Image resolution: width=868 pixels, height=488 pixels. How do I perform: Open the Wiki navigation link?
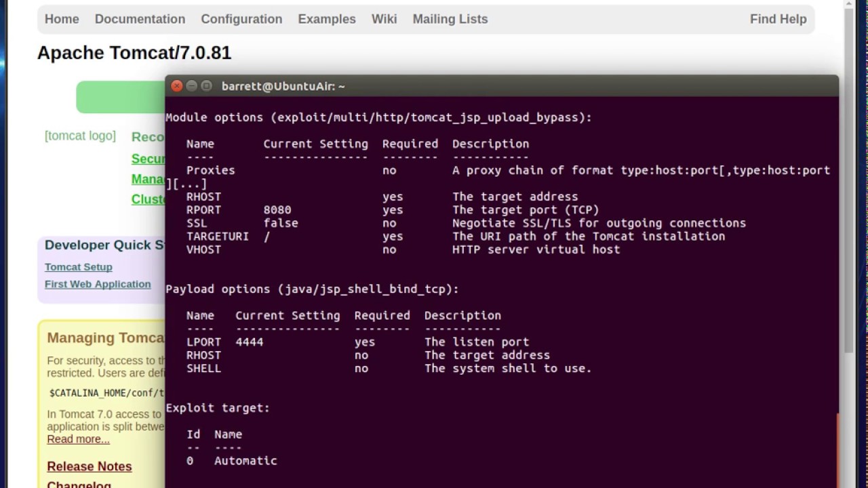(x=384, y=19)
